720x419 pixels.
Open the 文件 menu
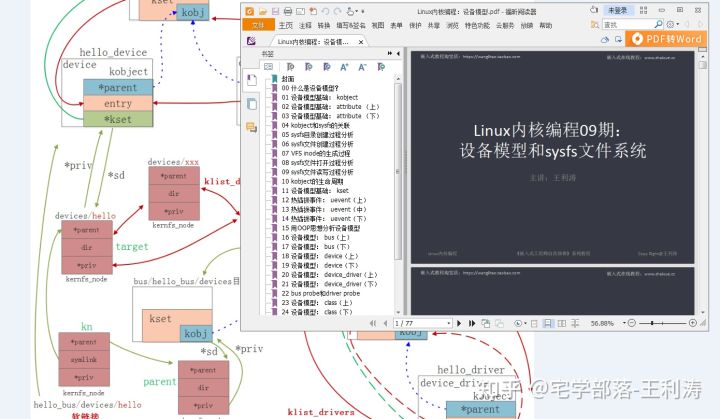(259, 25)
